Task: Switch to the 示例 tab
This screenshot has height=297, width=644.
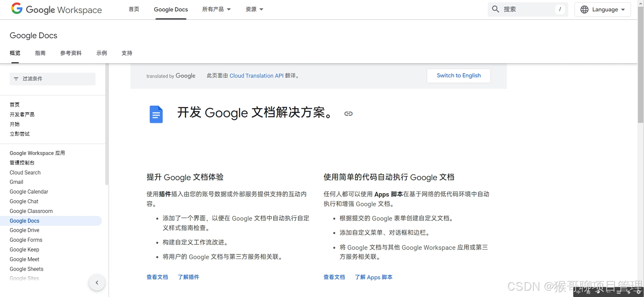Action: (102, 53)
